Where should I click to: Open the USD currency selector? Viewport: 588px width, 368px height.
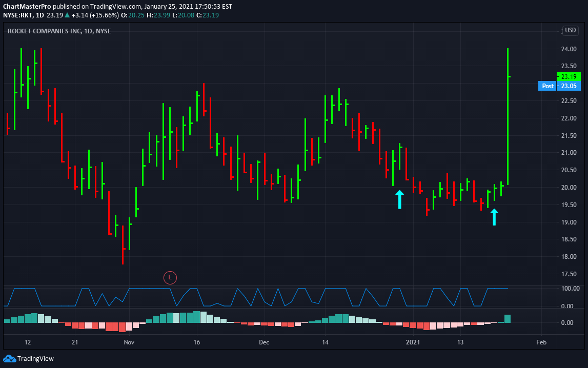pyautogui.click(x=570, y=30)
